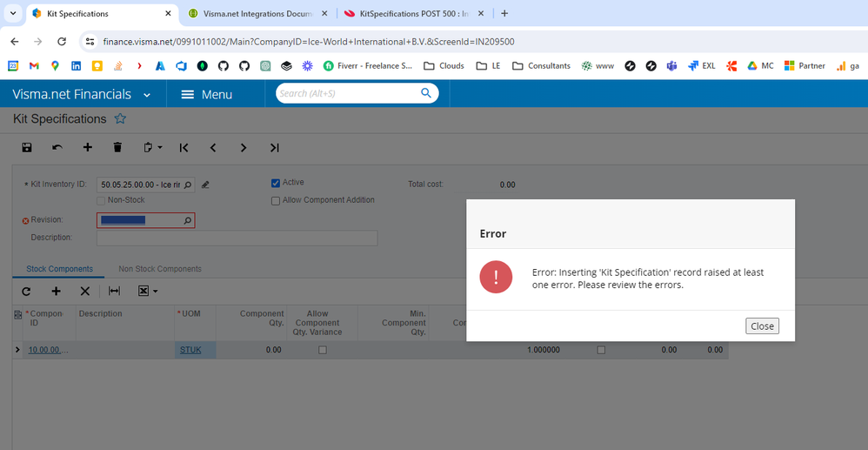Expand the Consultants bookmark folder
Screen dimensions: 868x450
pos(541,66)
